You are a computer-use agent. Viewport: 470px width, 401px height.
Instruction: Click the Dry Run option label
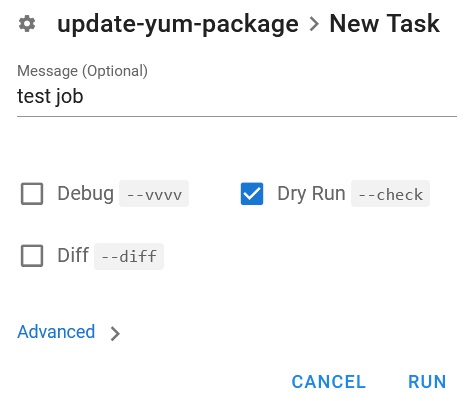point(311,194)
